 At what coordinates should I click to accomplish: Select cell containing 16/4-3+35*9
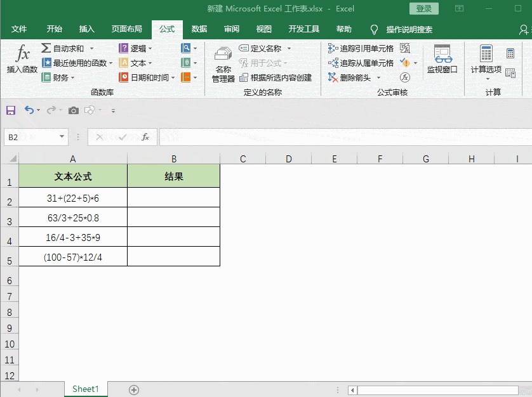click(x=73, y=237)
